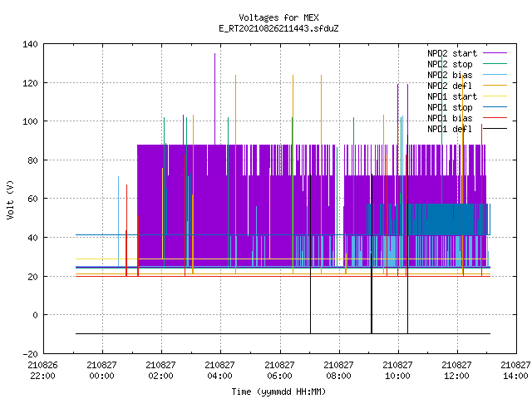Click the x-axis tick '210827 04:00'
This screenshot has height=399, width=532.
point(219,371)
